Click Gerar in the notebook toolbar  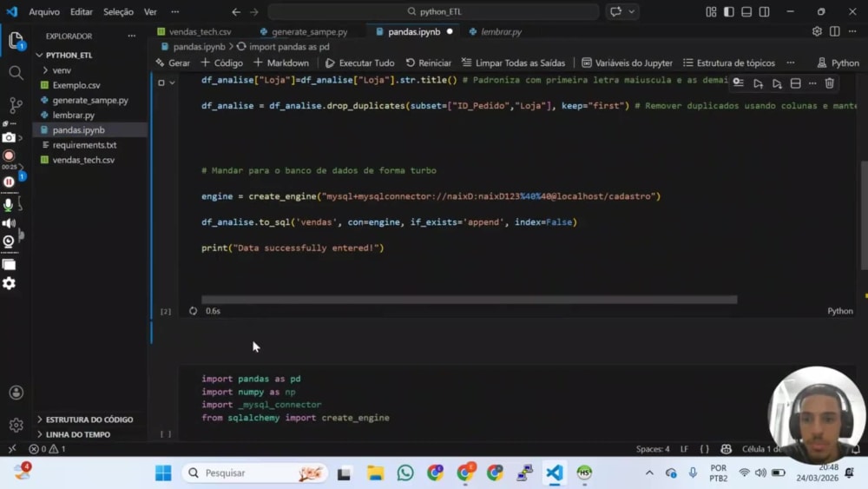click(x=173, y=63)
